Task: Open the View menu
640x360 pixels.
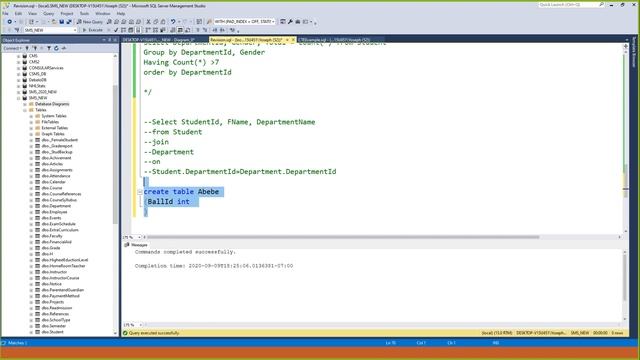Action: [x=32, y=13]
